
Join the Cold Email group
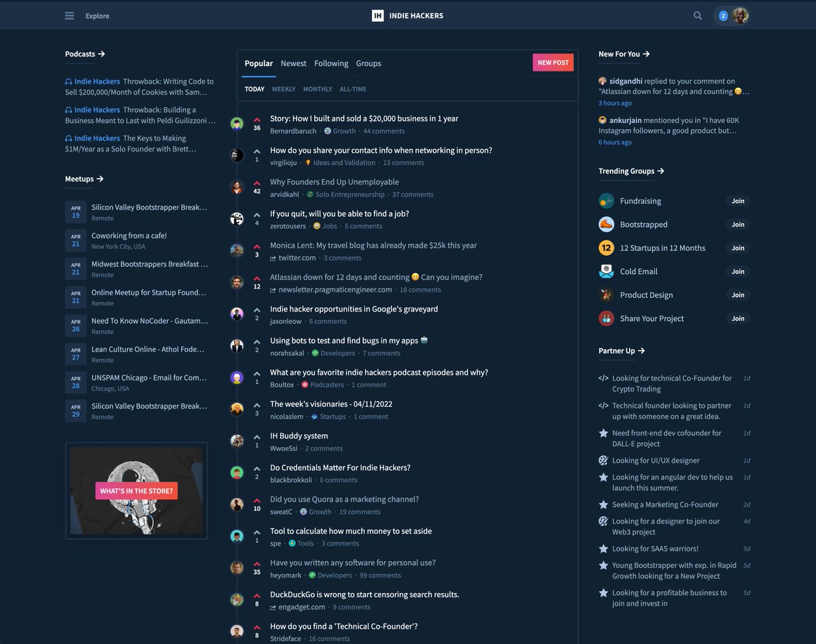tap(738, 271)
